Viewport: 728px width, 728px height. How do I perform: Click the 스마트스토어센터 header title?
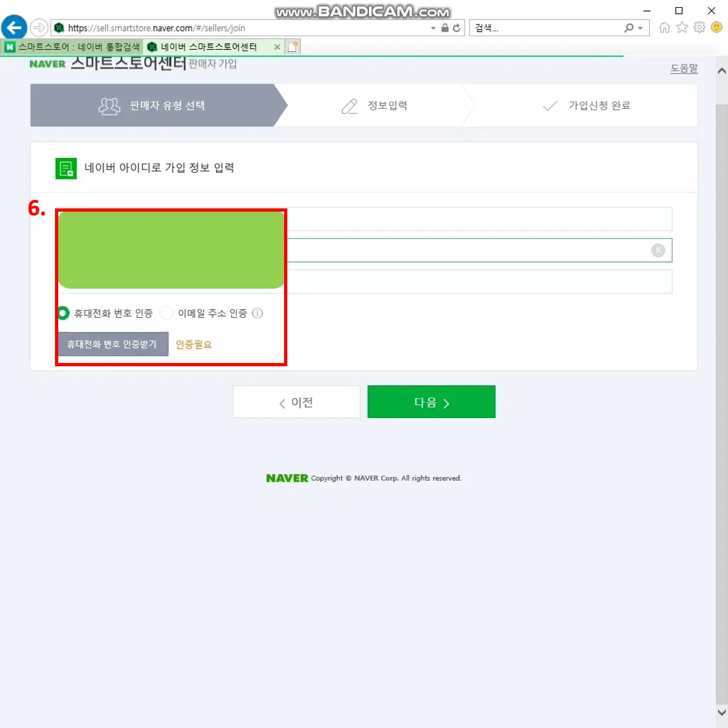(128, 63)
